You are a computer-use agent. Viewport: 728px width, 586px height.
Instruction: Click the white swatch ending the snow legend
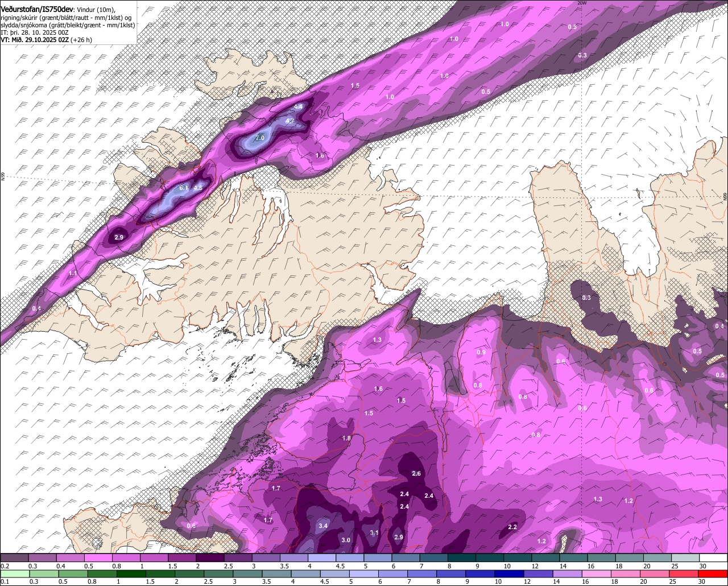713,558
